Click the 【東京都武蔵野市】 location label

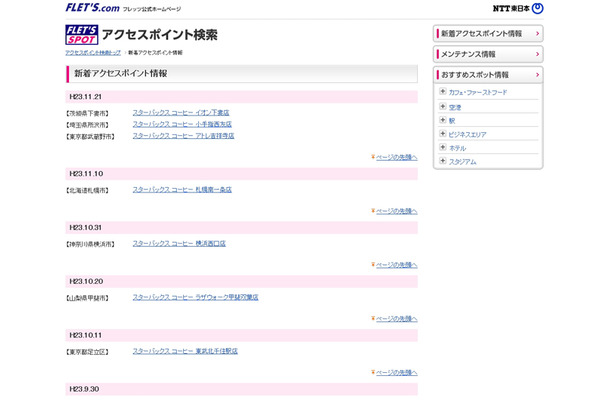[x=90, y=137]
